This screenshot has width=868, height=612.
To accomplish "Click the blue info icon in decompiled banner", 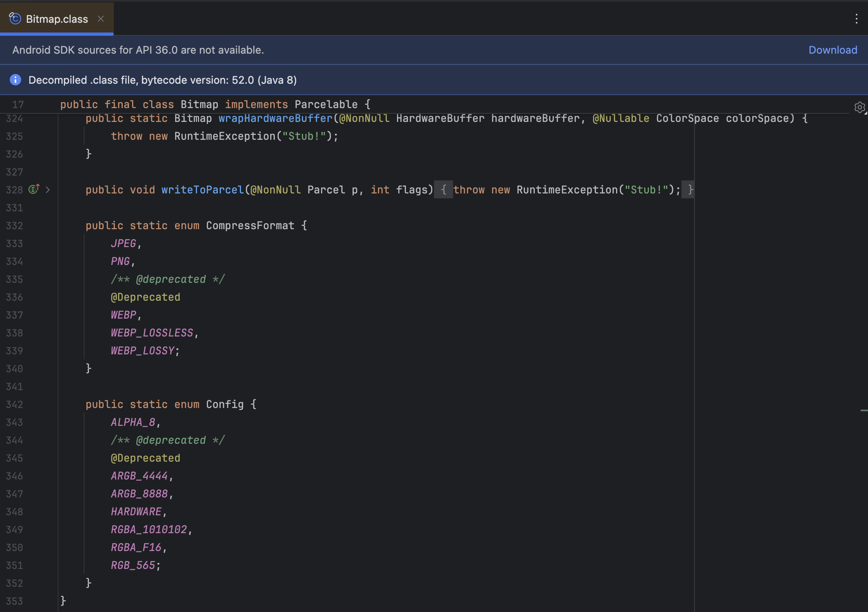I will [x=15, y=80].
